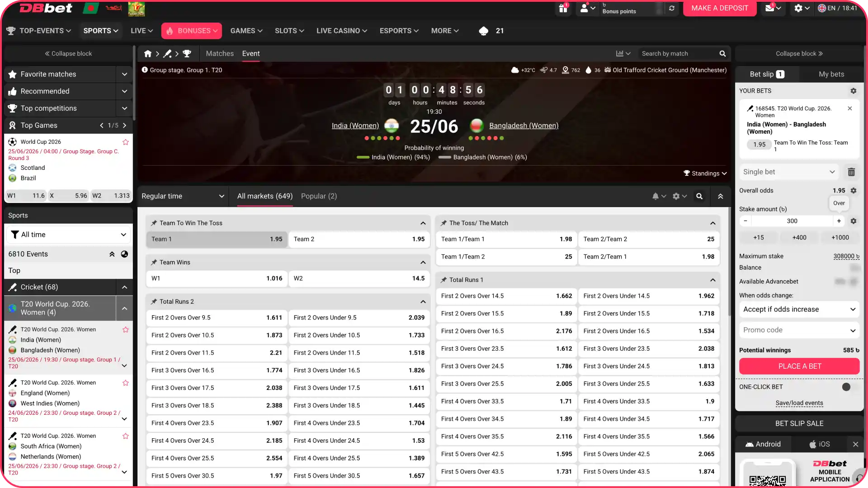Increase stake with the plus stepper

(x=839, y=221)
